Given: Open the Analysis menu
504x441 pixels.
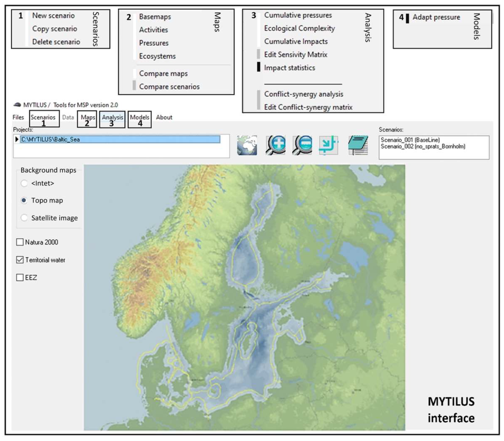Looking at the screenshot, I should (112, 117).
